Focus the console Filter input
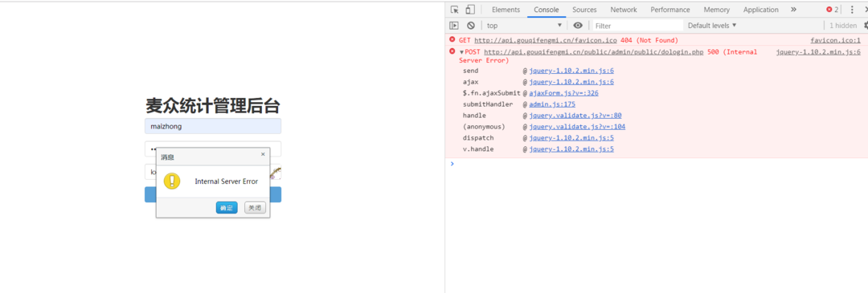Screen dimensions: 868x293 (637, 26)
